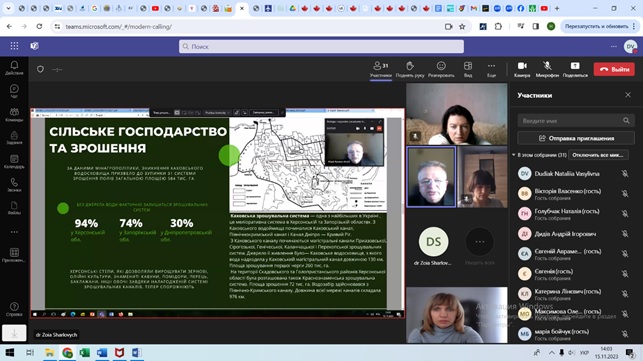Open Reactions (Реагировать) menu
643x361 pixels.
(x=441, y=69)
